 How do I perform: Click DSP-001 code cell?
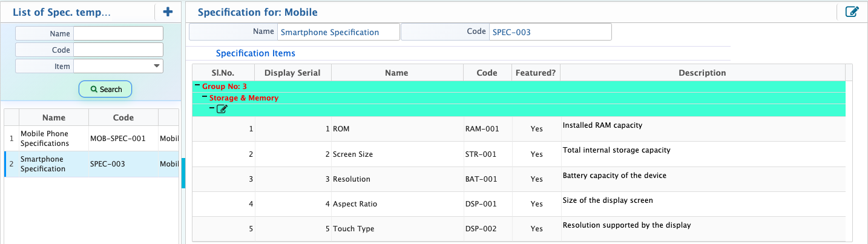coord(481,204)
